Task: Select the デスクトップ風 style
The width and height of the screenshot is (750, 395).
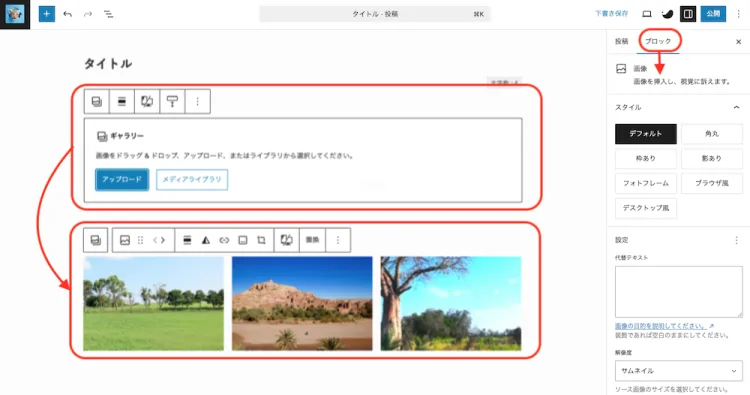Action: point(646,208)
